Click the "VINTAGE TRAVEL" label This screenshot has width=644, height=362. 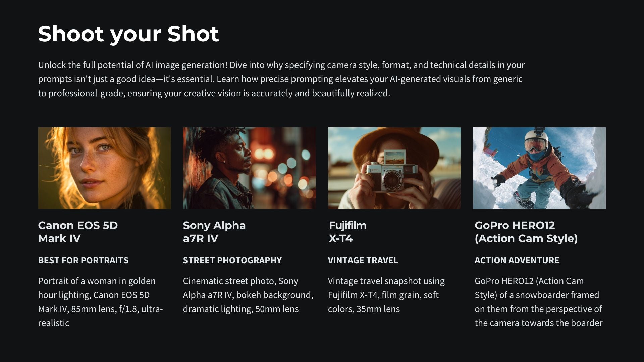363,260
